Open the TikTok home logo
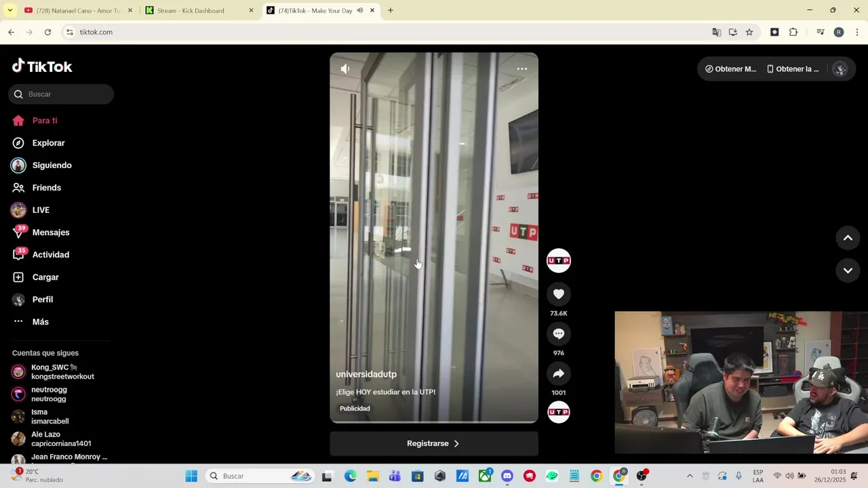Screen dimensions: 868x488 click(x=42, y=66)
